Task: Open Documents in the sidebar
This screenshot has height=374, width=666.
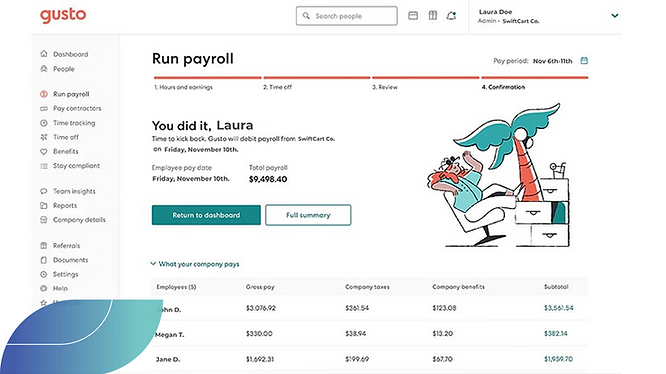Action: click(x=71, y=260)
